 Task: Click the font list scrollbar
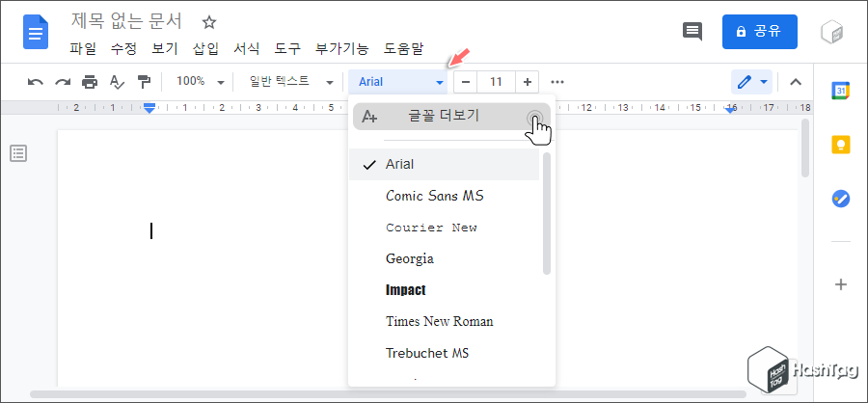(547, 214)
